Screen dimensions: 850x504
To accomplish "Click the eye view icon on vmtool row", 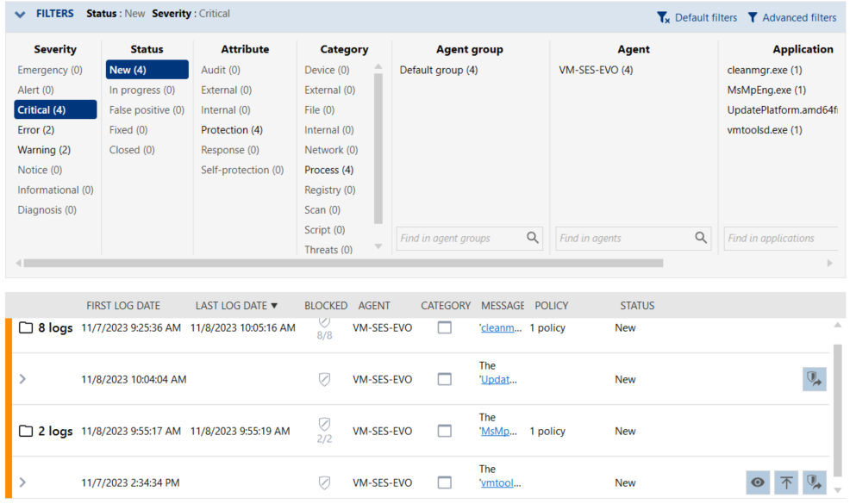I will (758, 482).
